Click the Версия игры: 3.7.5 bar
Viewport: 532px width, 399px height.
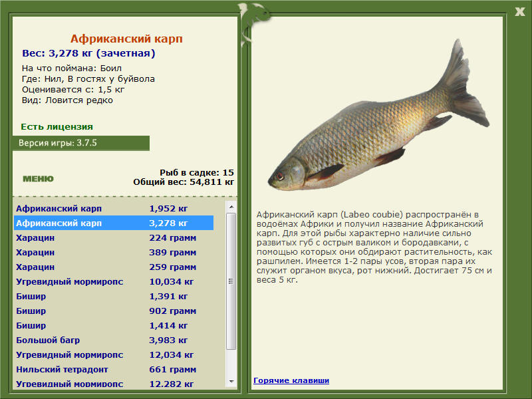80,143
